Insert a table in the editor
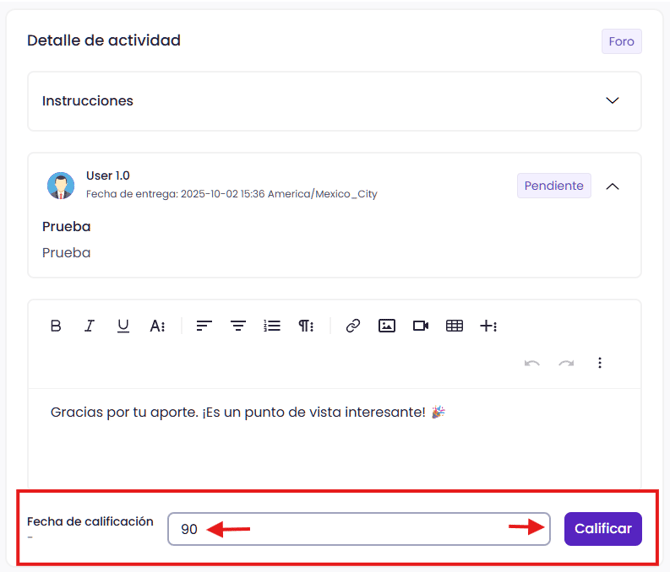 pos(455,326)
